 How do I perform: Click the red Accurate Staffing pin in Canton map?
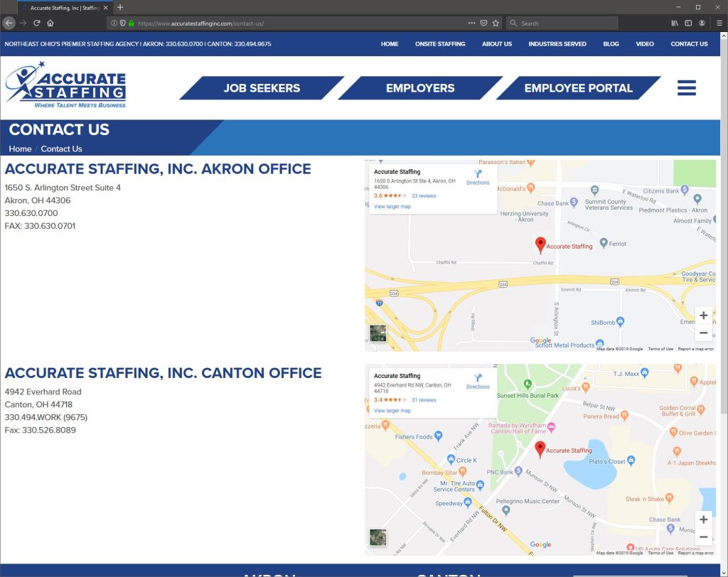point(540,449)
